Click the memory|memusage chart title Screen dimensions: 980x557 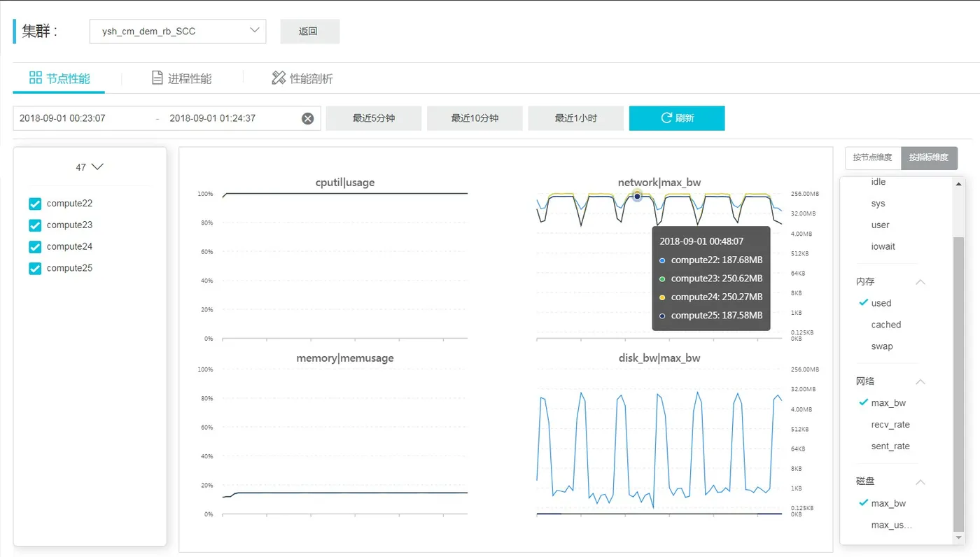point(345,358)
